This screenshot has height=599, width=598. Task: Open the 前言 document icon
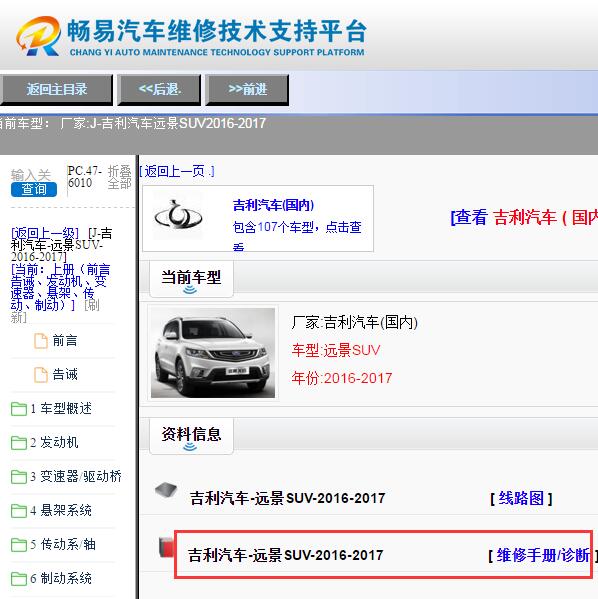tap(41, 341)
